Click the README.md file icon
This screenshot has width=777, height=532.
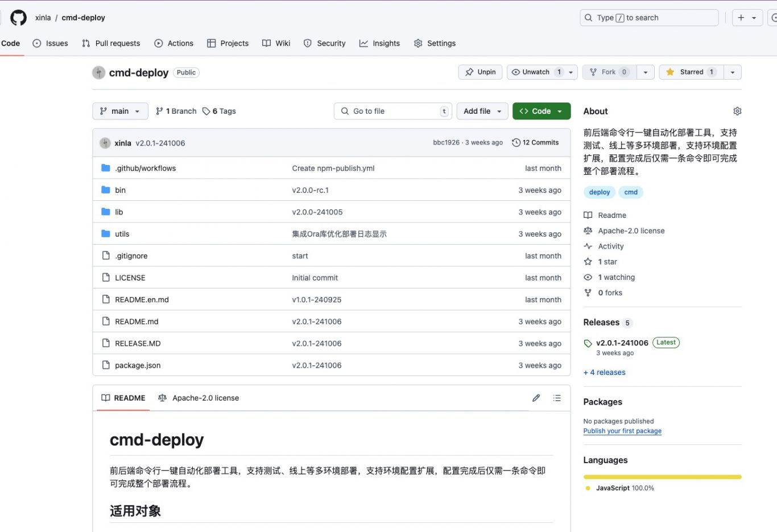point(106,321)
